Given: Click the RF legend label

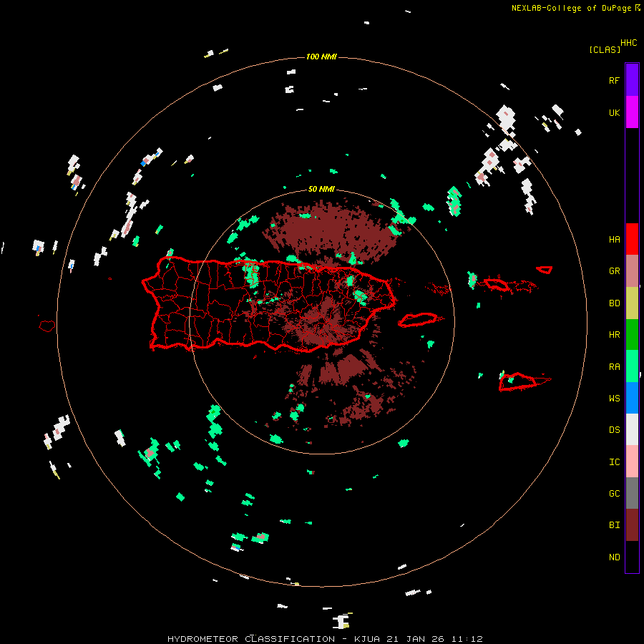Looking at the screenshot, I should 614,80.
